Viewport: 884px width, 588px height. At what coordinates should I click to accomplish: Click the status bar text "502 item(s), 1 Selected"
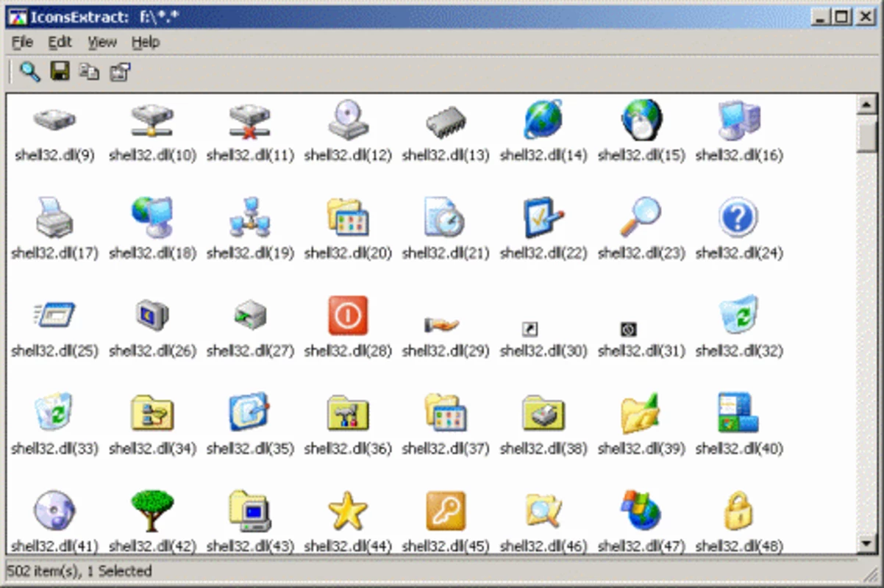79,571
